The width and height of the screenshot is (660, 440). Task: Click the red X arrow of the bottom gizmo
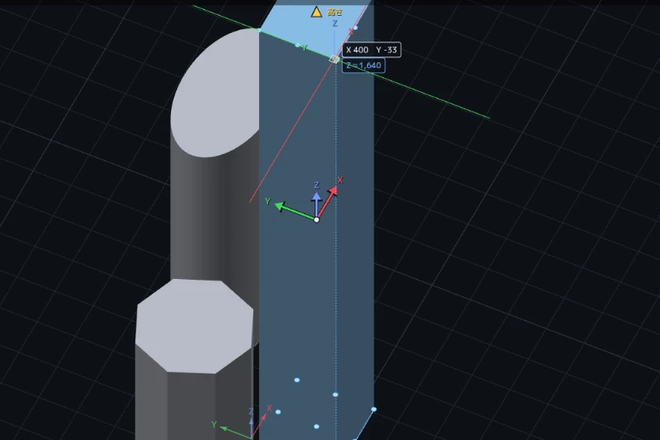(259, 423)
